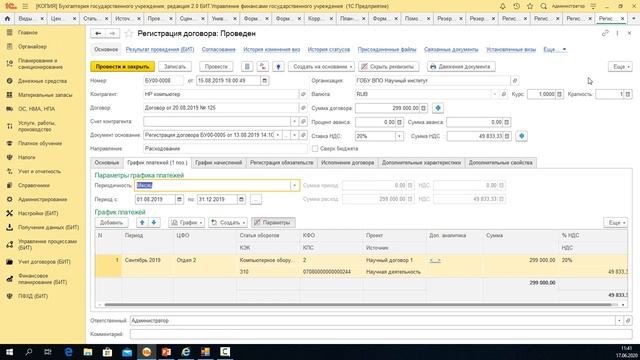This screenshot has width=640, height=360.
Task: Add a row with Добавить
Action: 111,222
